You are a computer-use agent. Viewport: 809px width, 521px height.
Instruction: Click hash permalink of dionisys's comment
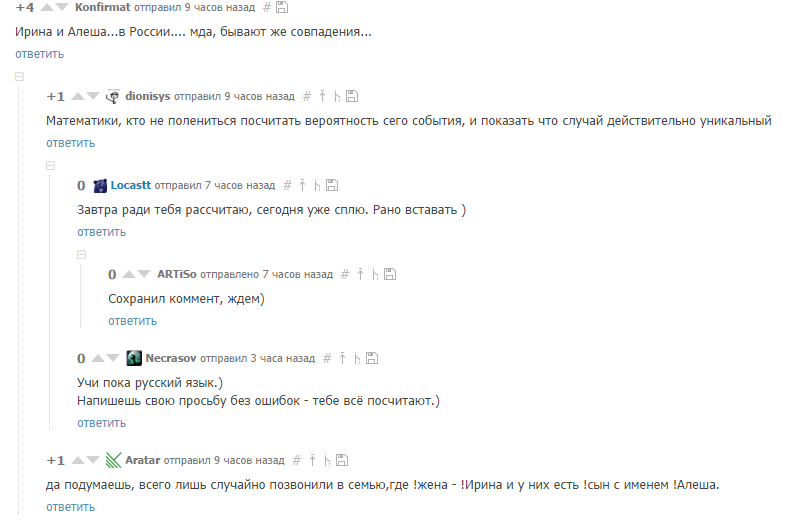(307, 96)
